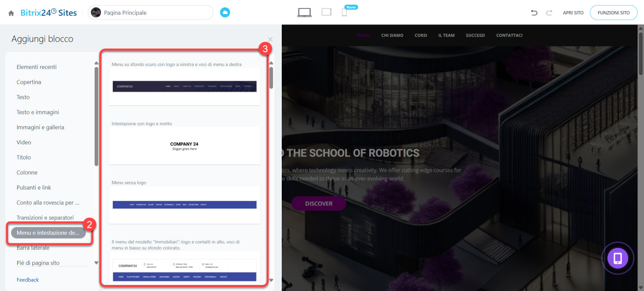Select Transizioni e separatori category

[x=45, y=218]
